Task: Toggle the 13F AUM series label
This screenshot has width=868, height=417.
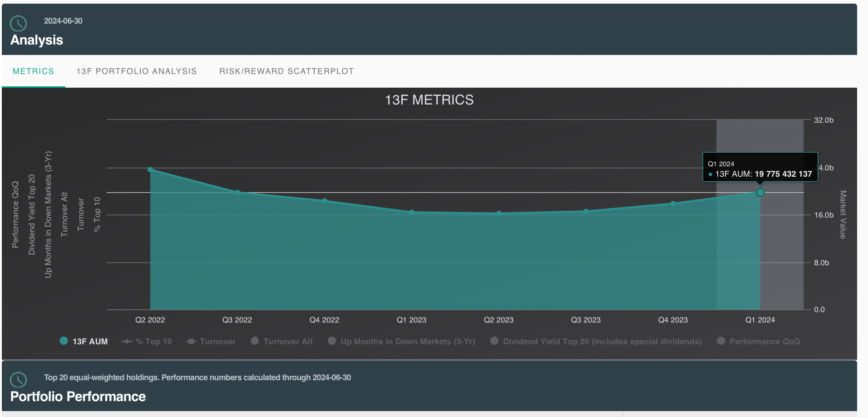Action: click(90, 342)
